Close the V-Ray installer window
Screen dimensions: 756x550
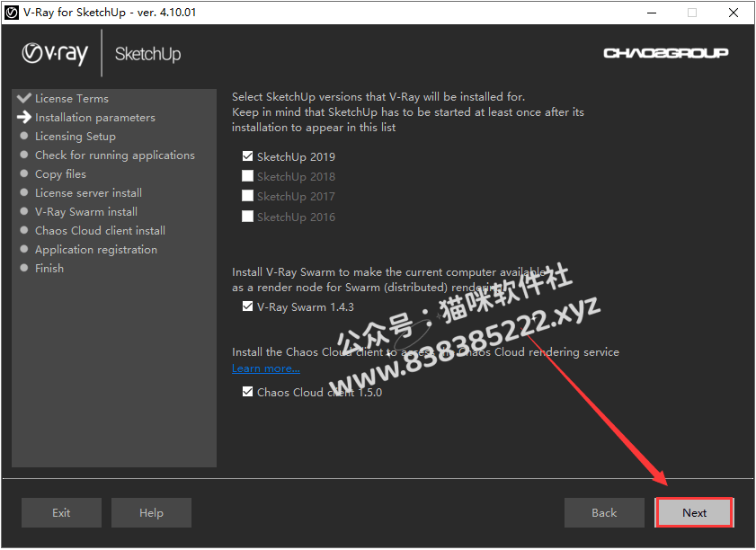point(733,13)
